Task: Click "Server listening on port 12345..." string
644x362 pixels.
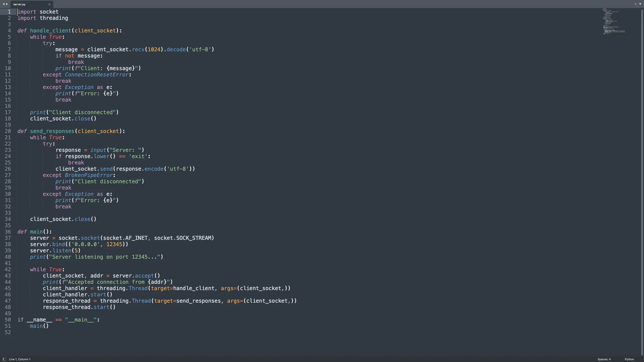Action: coord(105,257)
